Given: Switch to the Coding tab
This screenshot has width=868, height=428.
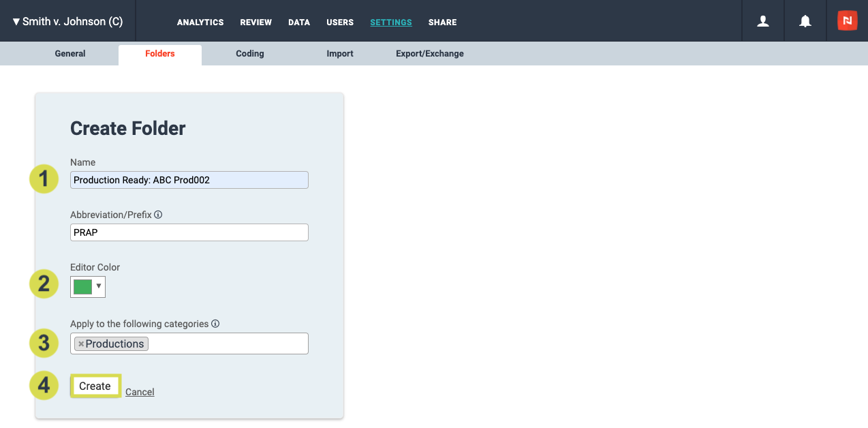Looking at the screenshot, I should pos(250,54).
